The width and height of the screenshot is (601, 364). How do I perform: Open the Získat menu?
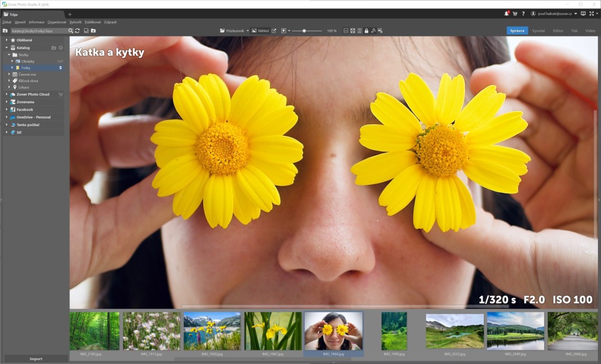coord(7,22)
